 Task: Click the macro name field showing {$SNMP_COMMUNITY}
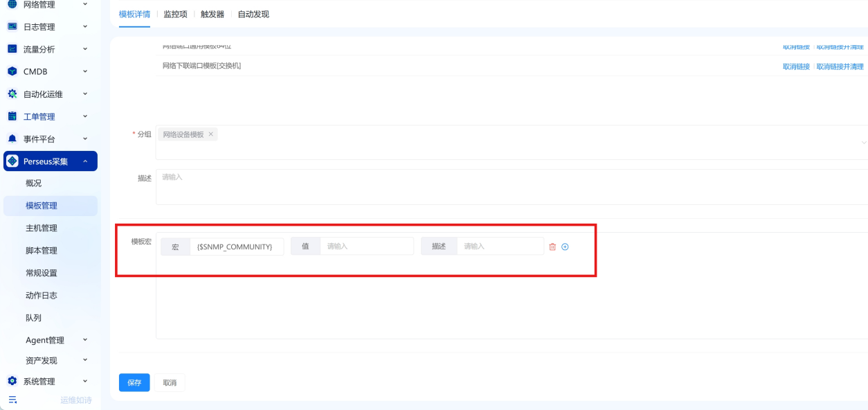click(x=237, y=247)
